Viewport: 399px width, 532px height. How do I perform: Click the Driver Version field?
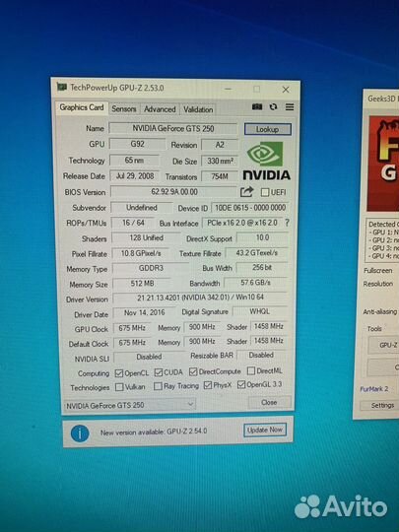click(x=200, y=298)
